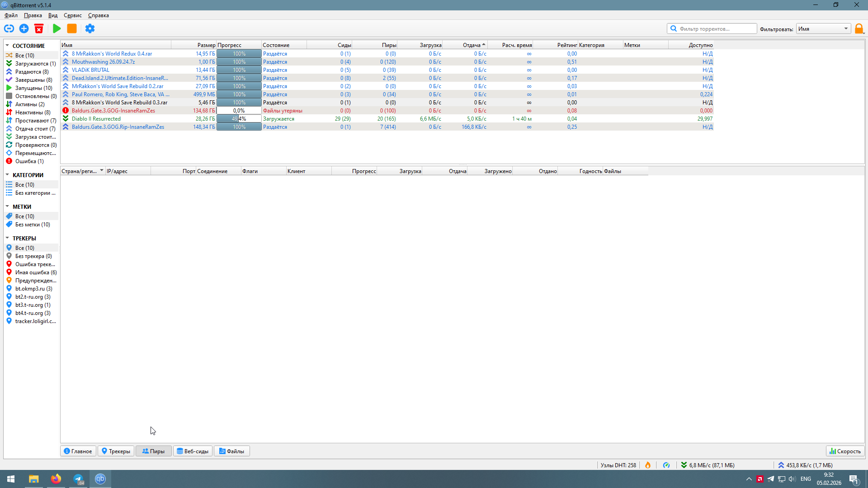The height and width of the screenshot is (488, 868).
Task: Click the network icon in system tray
Action: click(x=782, y=479)
